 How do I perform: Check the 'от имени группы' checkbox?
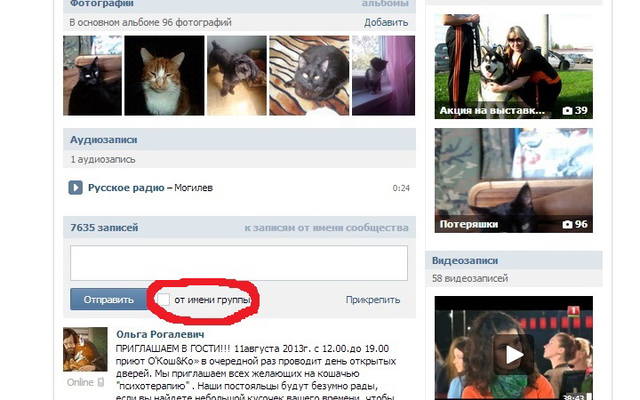pos(163,299)
